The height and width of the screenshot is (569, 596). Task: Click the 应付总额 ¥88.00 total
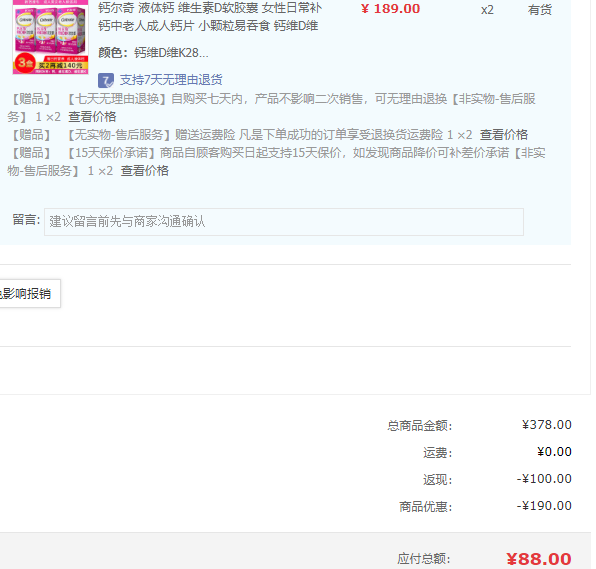[x=539, y=559]
